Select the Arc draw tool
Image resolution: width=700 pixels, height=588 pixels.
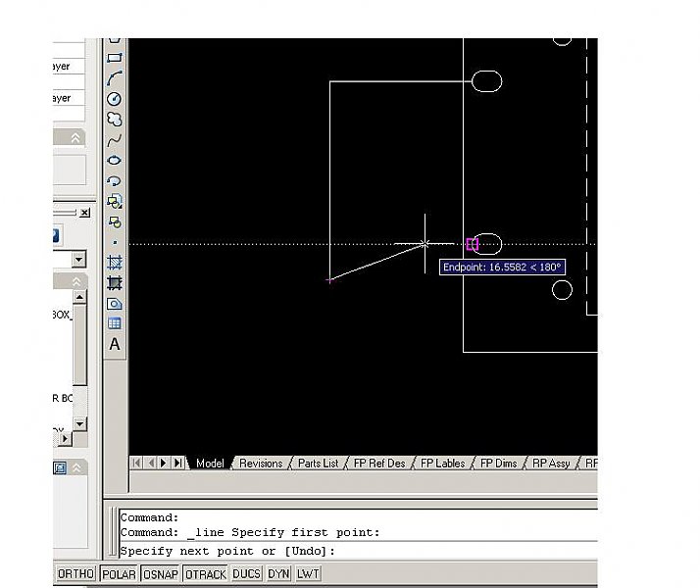tap(115, 78)
